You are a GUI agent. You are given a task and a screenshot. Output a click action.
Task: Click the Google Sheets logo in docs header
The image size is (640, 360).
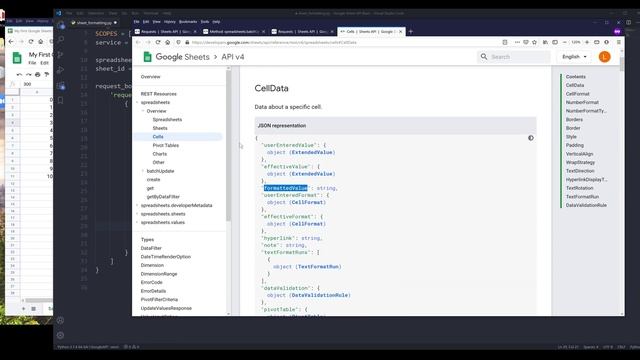pyautogui.click(x=147, y=57)
